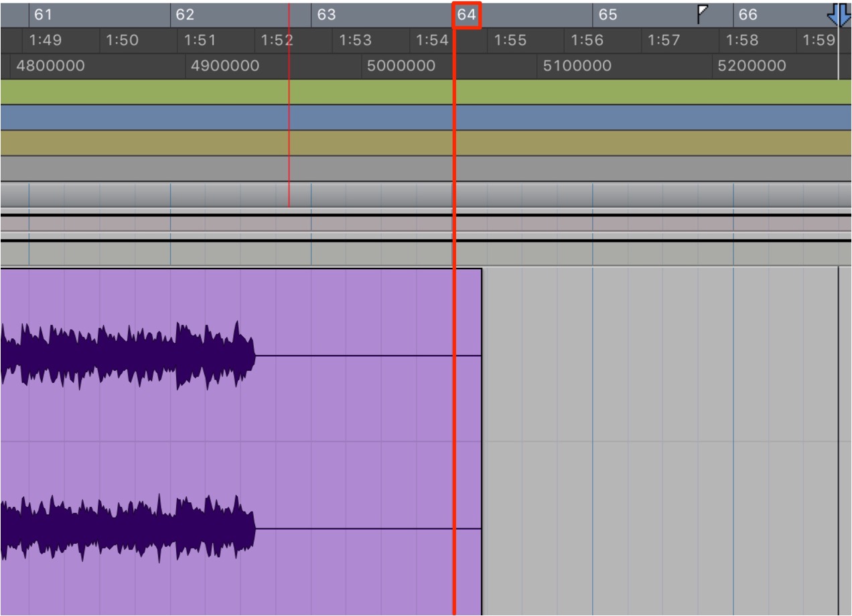Click bar 66 on the bars ruler

point(748,15)
